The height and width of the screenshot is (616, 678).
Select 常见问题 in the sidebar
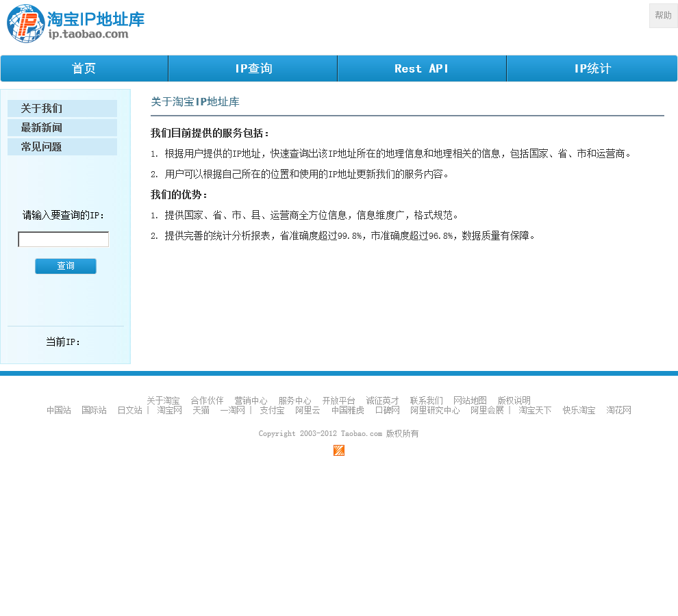click(x=62, y=146)
